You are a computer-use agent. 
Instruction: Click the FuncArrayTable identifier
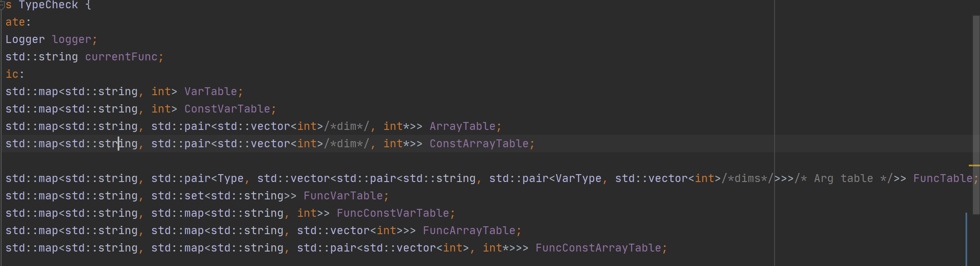click(x=469, y=231)
